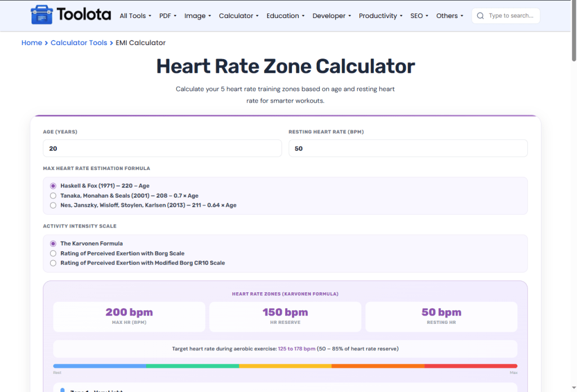Click the red segment of zone bar
This screenshot has width=577, height=392.
[471, 366]
